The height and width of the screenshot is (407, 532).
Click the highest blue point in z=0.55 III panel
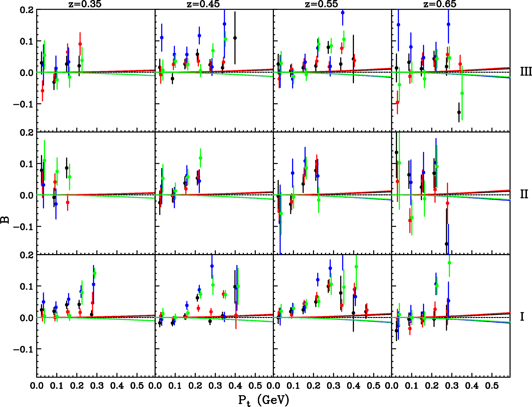pos(343,13)
